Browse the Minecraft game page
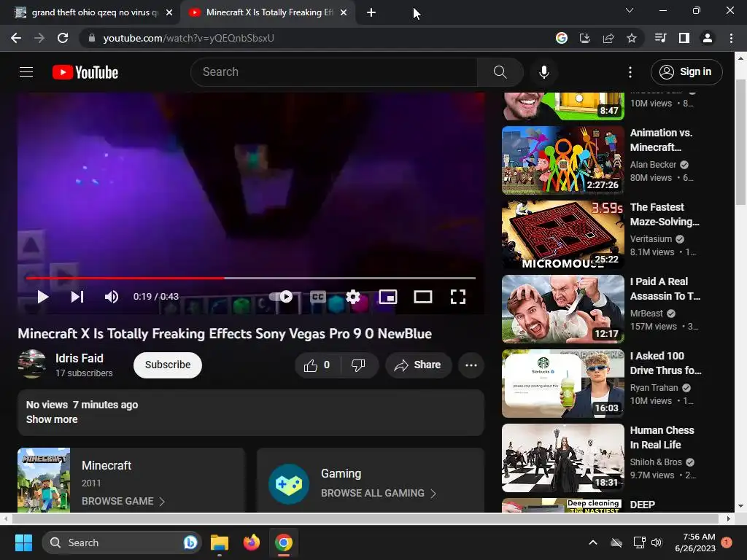This screenshot has width=747, height=560. 123,501
